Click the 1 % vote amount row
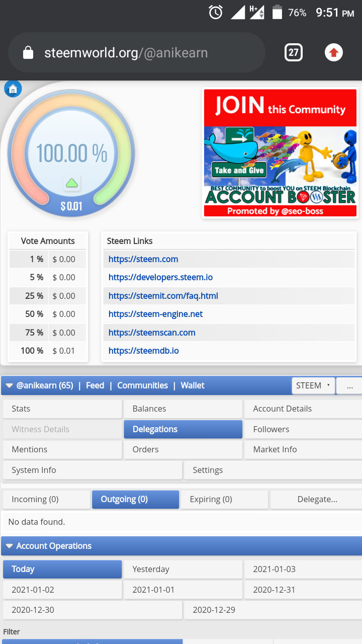The height and width of the screenshot is (644, 362). point(48,259)
